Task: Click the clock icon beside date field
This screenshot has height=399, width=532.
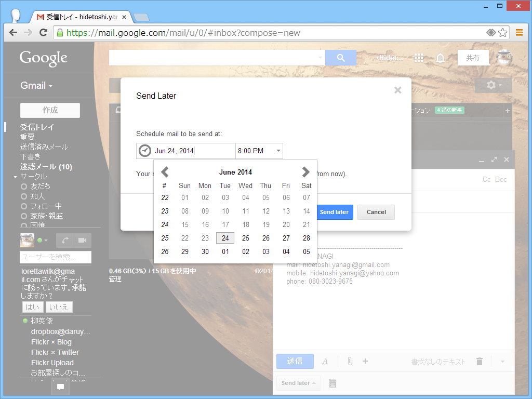Action: pos(145,151)
